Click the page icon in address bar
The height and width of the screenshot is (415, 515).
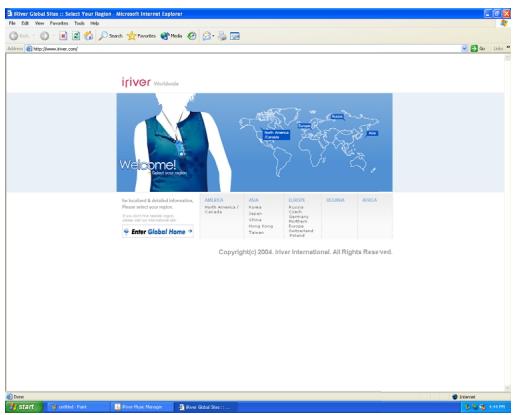pyautogui.click(x=29, y=49)
